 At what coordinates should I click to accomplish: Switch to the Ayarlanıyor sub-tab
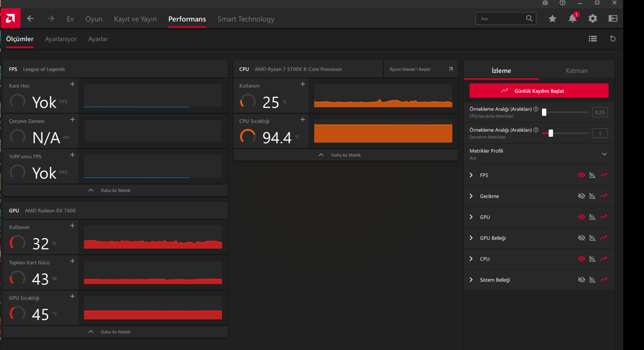point(61,39)
